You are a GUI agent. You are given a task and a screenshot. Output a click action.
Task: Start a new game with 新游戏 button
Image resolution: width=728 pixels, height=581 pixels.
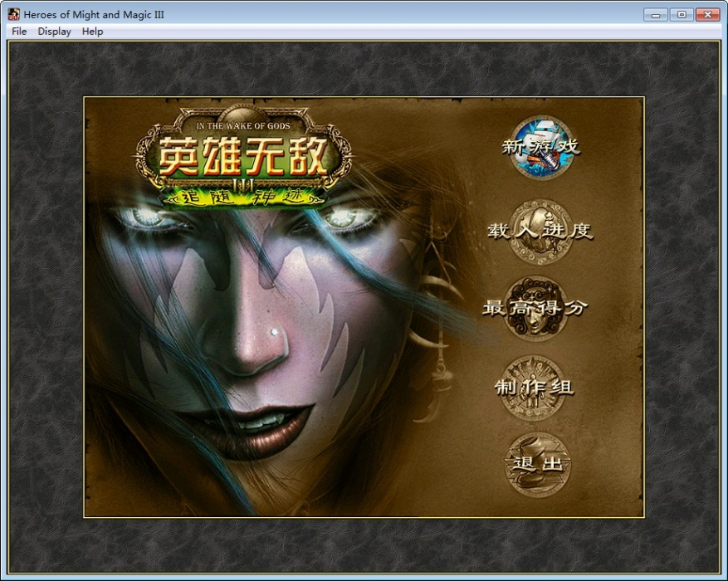click(540, 148)
